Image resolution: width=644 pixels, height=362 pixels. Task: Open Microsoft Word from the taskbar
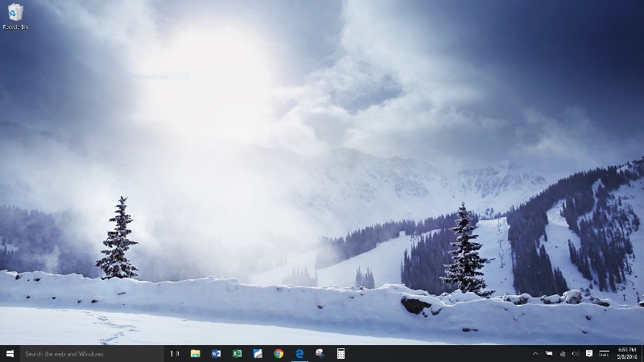216,353
